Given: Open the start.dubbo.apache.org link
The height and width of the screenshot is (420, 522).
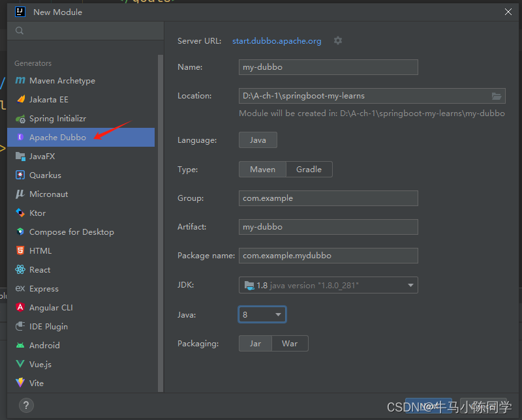Looking at the screenshot, I should [x=277, y=40].
